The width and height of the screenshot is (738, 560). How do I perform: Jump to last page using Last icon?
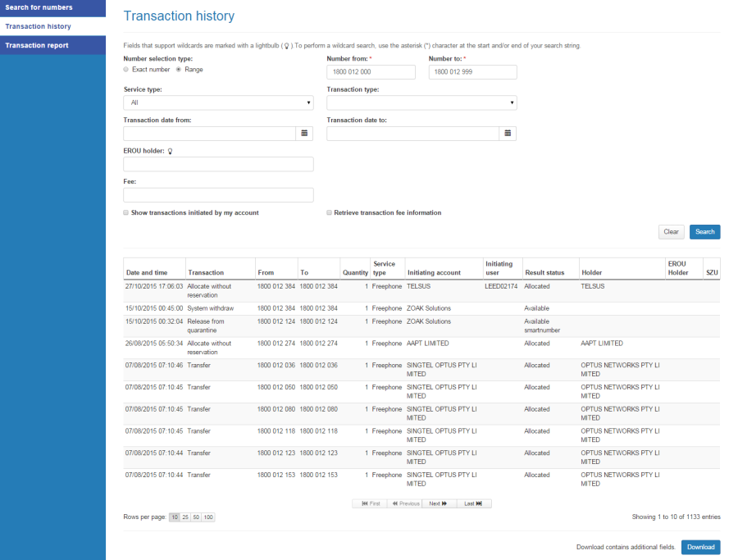pos(473,503)
